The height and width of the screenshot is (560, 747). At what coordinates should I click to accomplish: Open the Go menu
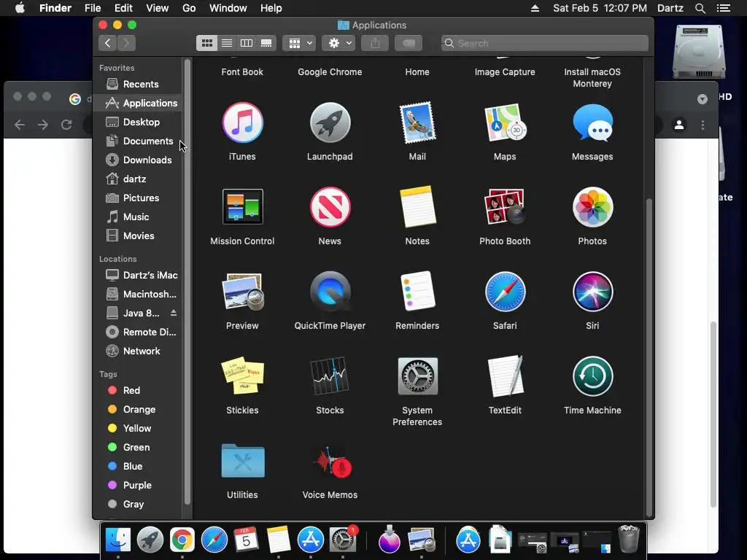point(189,8)
